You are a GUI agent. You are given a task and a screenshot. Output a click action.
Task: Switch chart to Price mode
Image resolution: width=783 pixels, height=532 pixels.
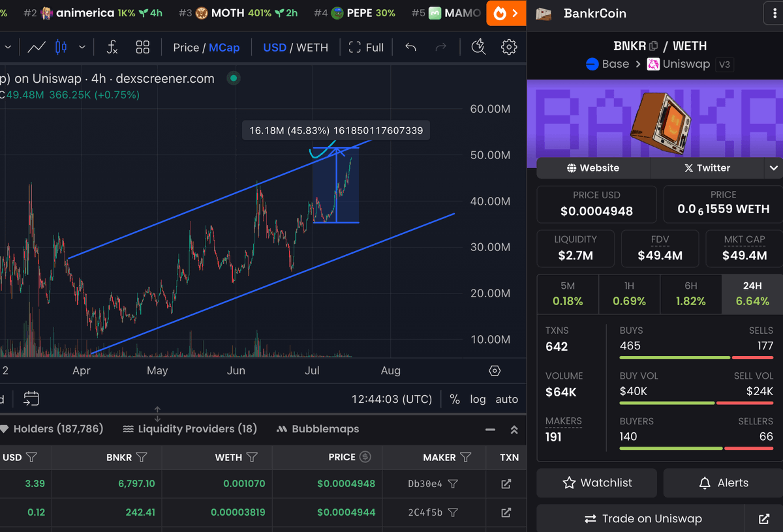click(186, 47)
